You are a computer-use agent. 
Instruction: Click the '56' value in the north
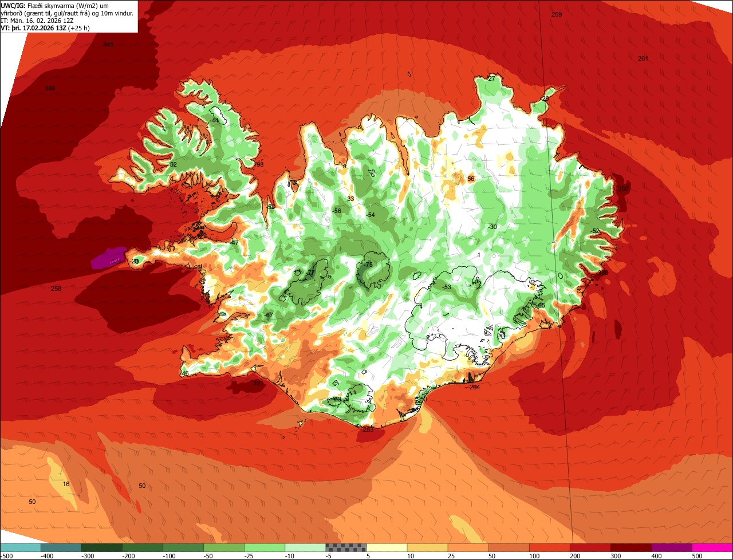tap(471, 179)
